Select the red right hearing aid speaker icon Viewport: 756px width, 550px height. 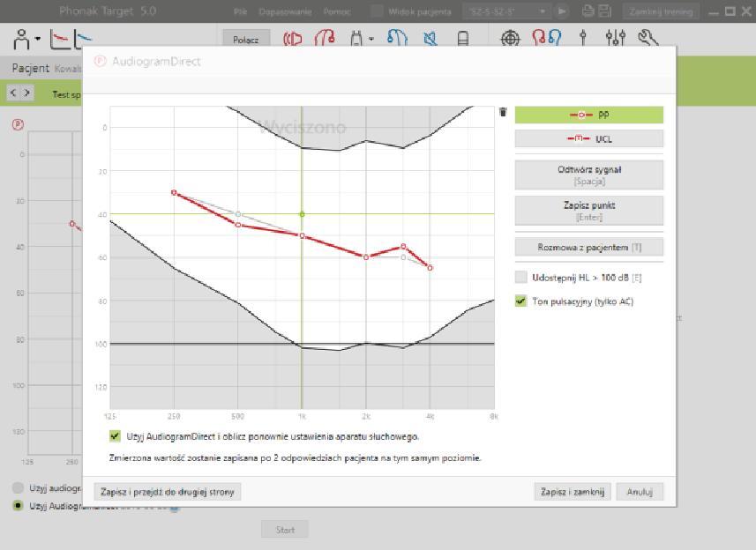293,38
